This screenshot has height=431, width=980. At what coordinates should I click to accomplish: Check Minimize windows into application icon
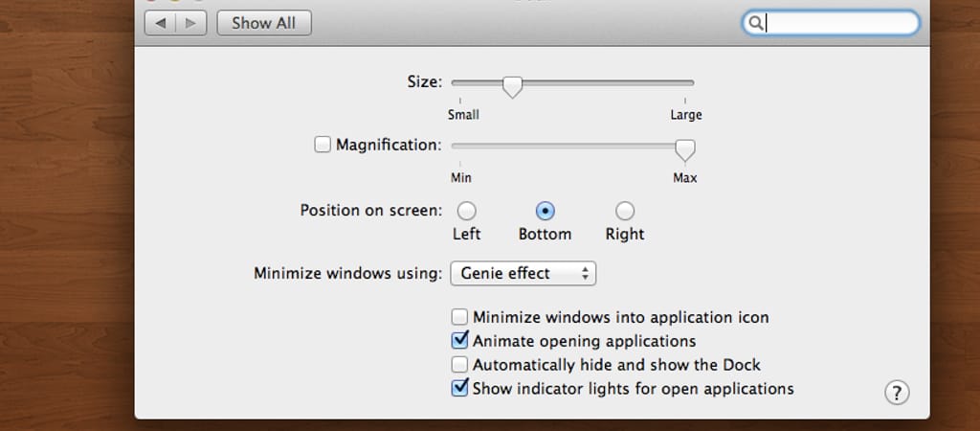[459, 317]
